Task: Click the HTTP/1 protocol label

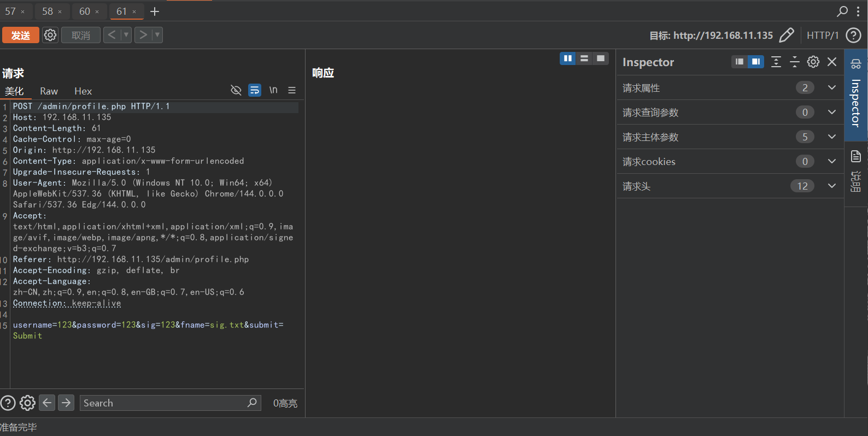Action: [823, 36]
